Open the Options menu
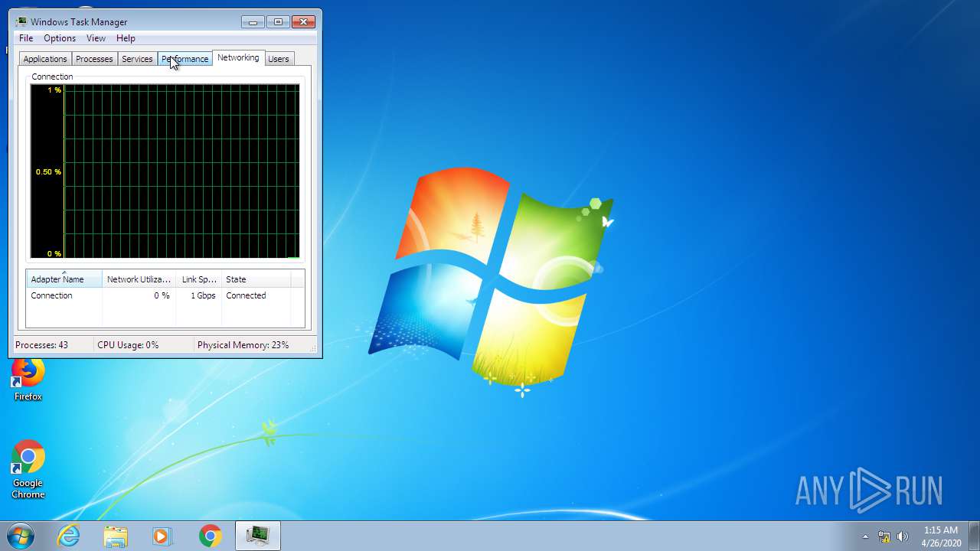The width and height of the screenshot is (980, 551). (x=59, y=38)
